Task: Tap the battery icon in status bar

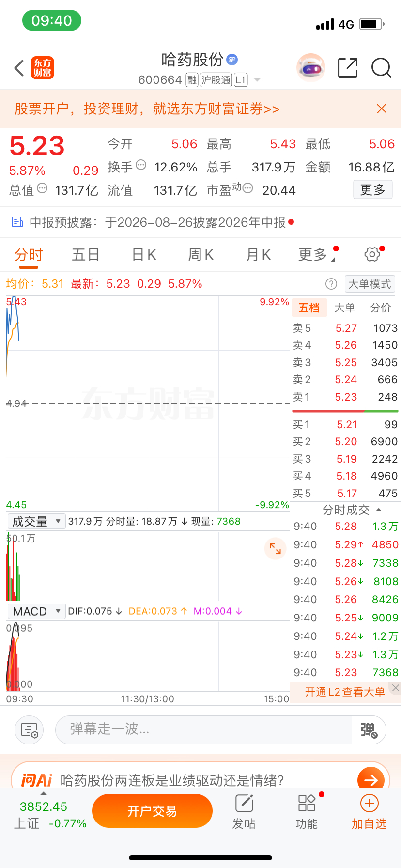Action: coord(372,24)
